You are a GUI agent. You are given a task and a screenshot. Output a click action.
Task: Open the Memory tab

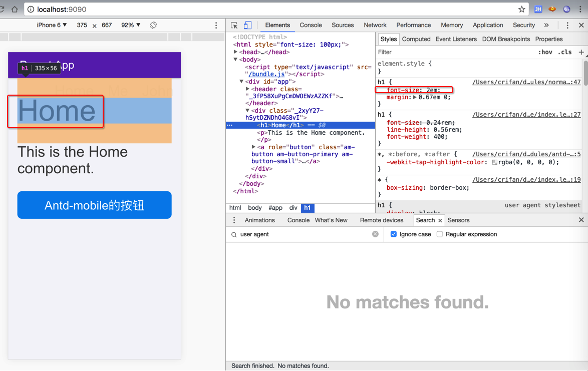point(452,25)
